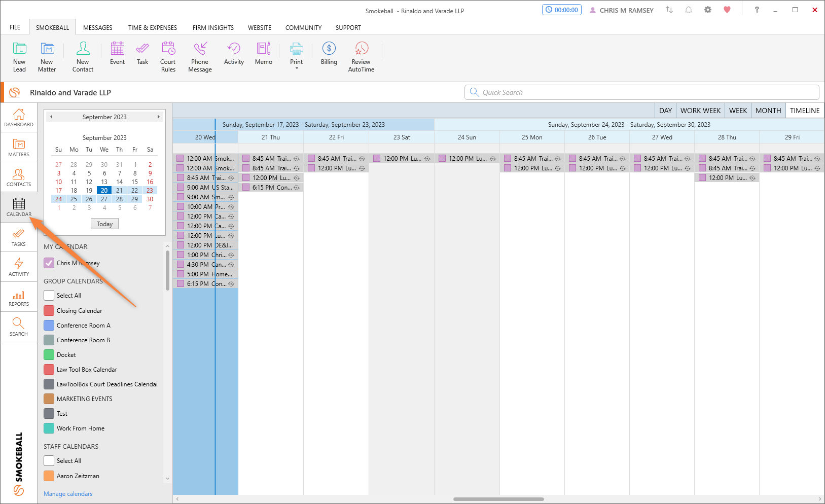Check Select All under Group Calendars
Viewport: 825px width, 504px height.
tap(49, 295)
